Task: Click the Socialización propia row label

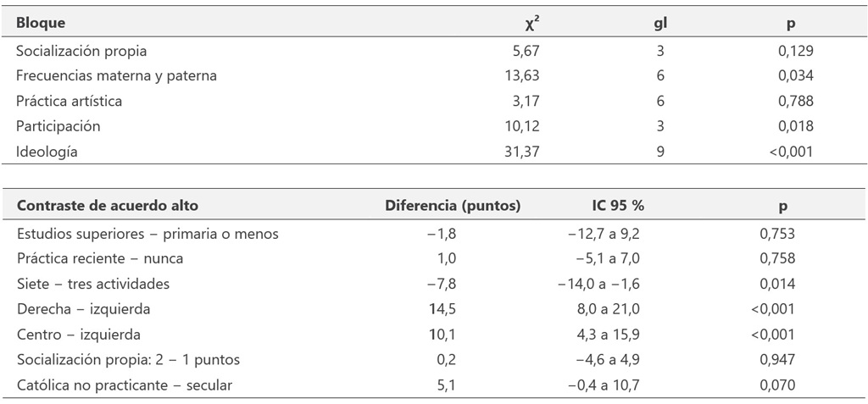Action: pos(81,51)
